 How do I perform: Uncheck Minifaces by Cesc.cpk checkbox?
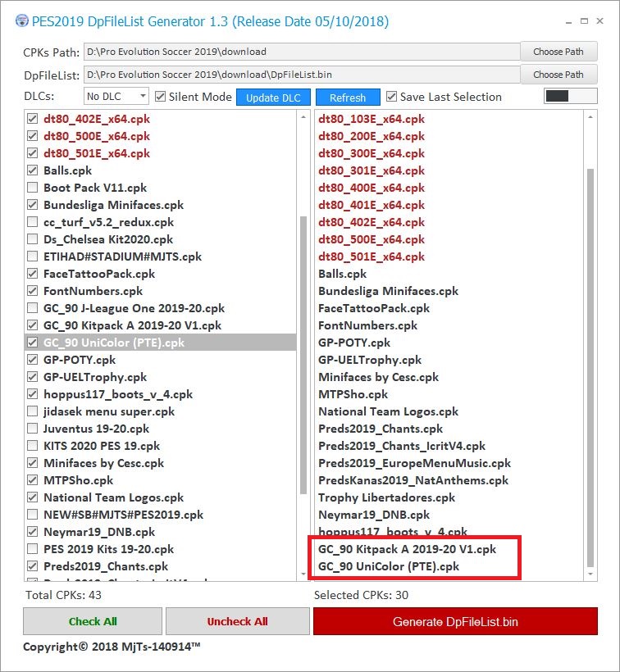[x=32, y=462]
